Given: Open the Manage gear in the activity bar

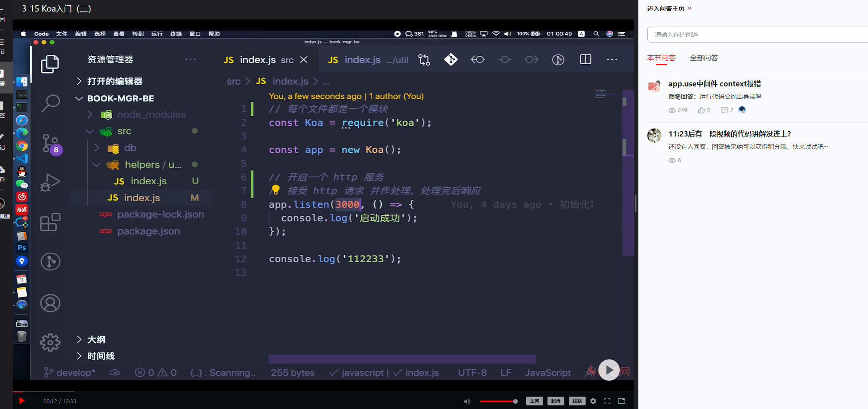Looking at the screenshot, I should coord(50,343).
